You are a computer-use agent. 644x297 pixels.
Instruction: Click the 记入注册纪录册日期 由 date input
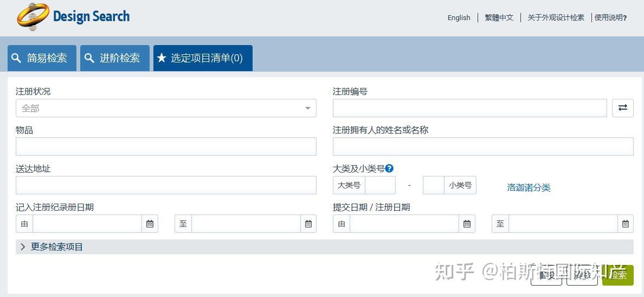click(87, 224)
